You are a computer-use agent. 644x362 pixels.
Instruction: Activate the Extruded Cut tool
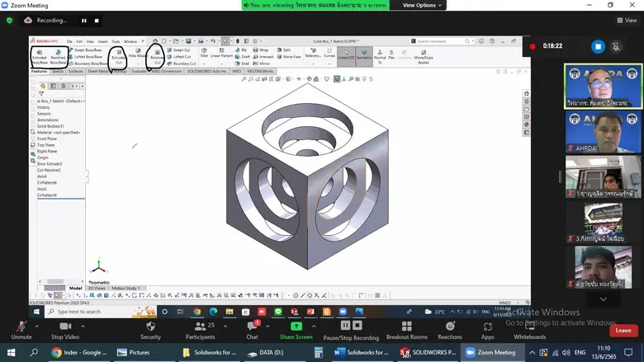tap(118, 56)
